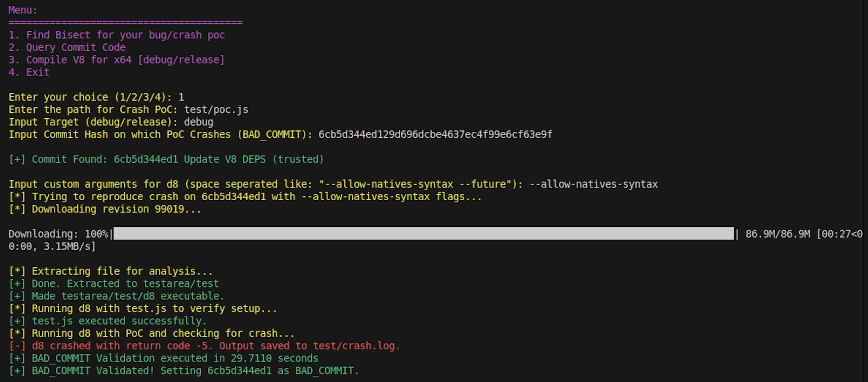Screen dimensions: 868x382
Task: Click the --allow-natives-syntax argument value
Action: click(x=593, y=184)
